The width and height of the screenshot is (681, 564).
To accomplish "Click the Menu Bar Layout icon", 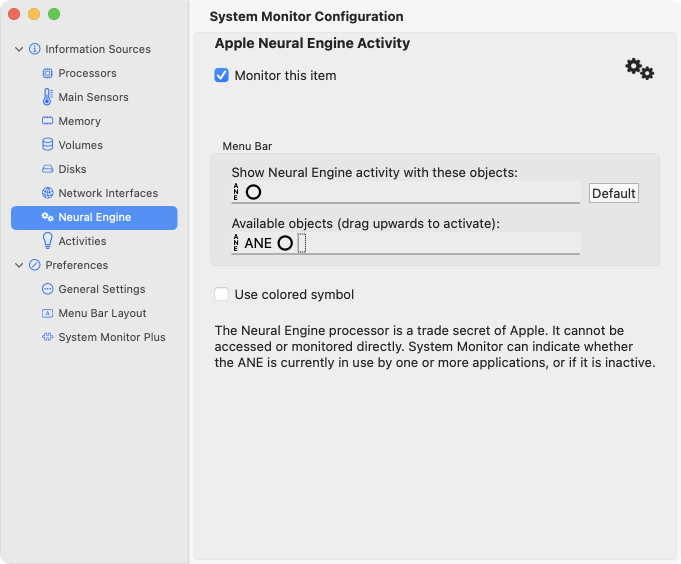I will click(47, 313).
